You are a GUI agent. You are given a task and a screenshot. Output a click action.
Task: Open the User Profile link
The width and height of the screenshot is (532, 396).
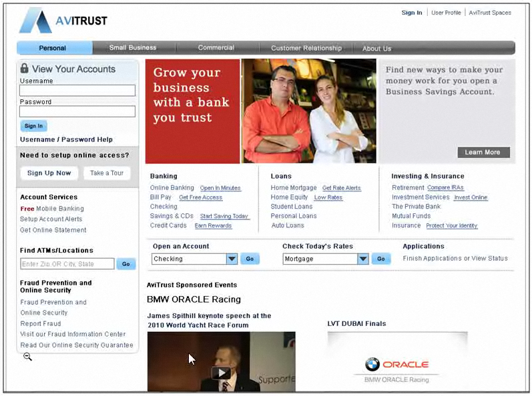coord(446,13)
